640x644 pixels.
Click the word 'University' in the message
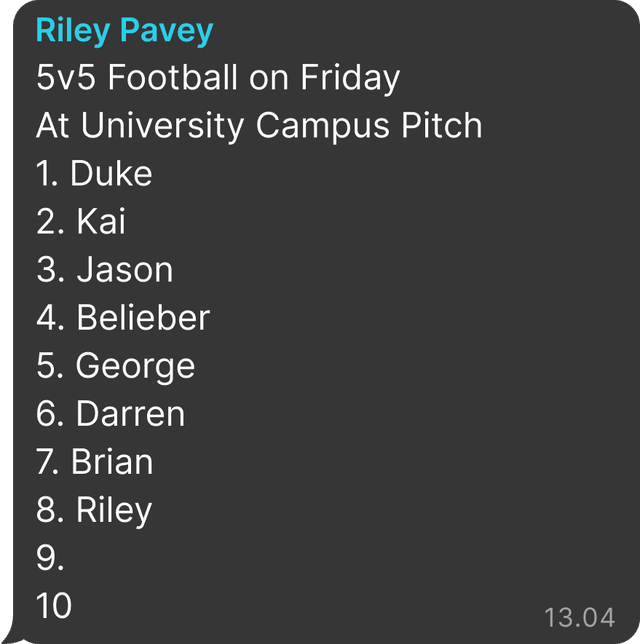[163, 126]
